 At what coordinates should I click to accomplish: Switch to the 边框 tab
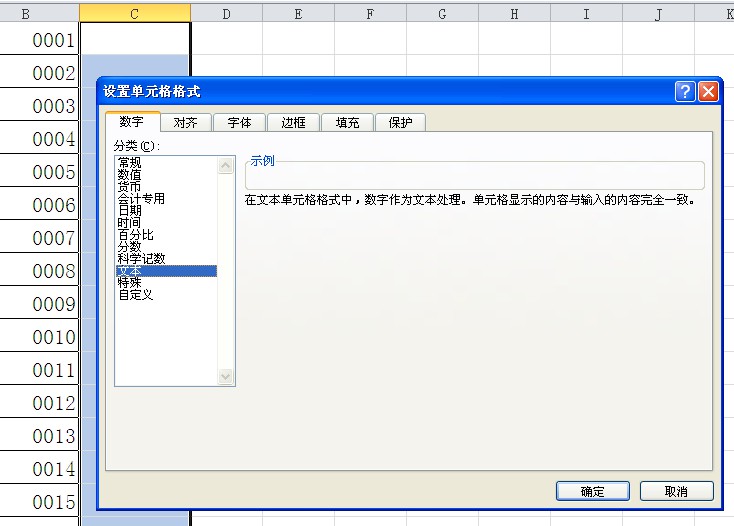294,123
